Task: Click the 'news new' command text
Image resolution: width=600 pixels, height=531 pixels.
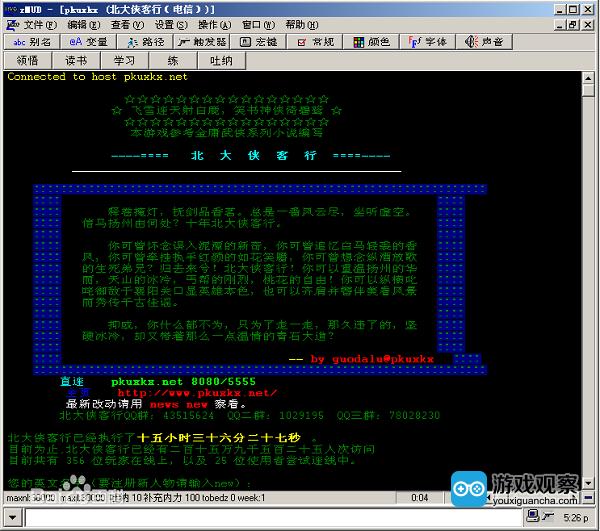Action: 178,404
